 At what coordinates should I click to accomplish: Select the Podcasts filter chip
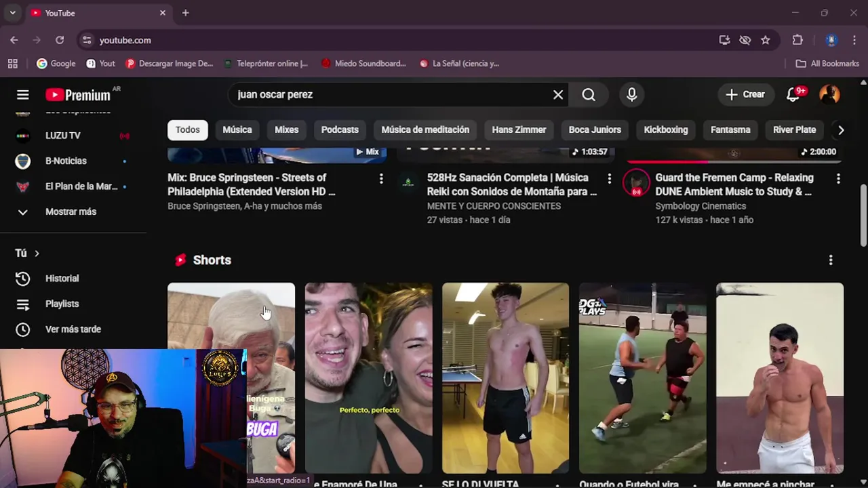point(340,129)
